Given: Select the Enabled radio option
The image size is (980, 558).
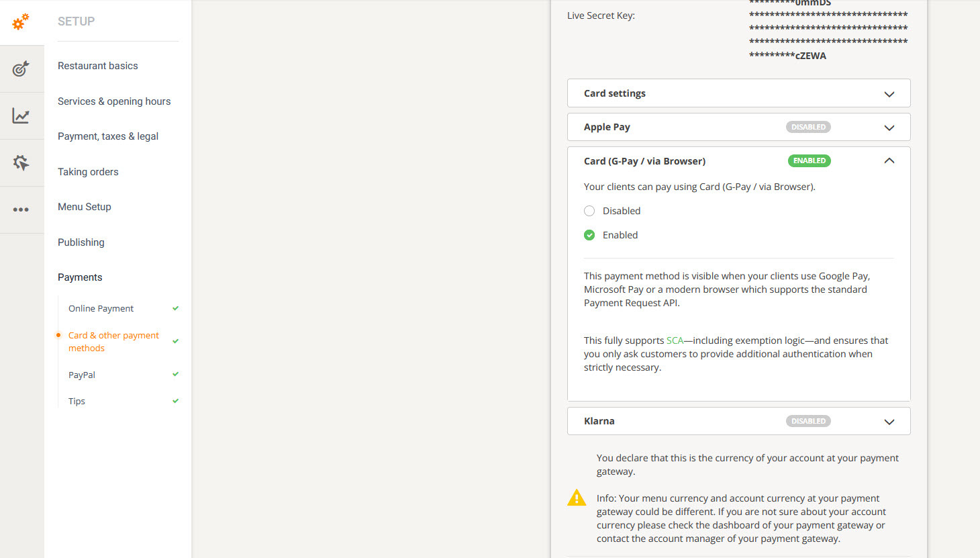Looking at the screenshot, I should [x=589, y=235].
